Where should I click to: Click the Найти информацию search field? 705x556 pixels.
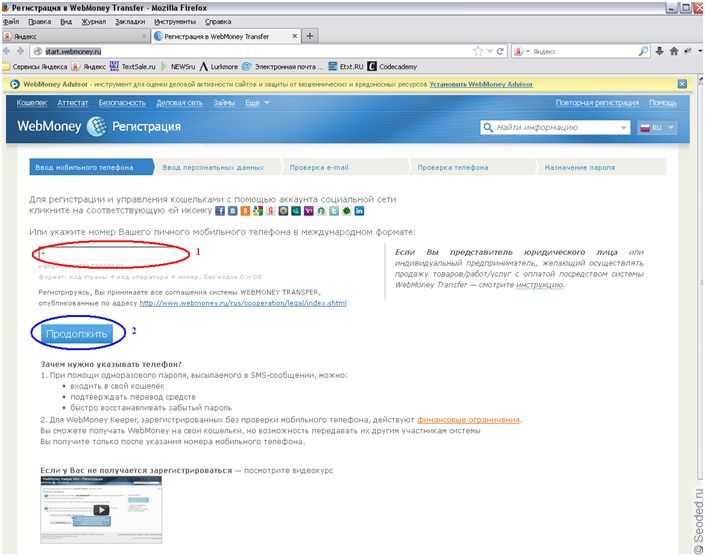[553, 128]
